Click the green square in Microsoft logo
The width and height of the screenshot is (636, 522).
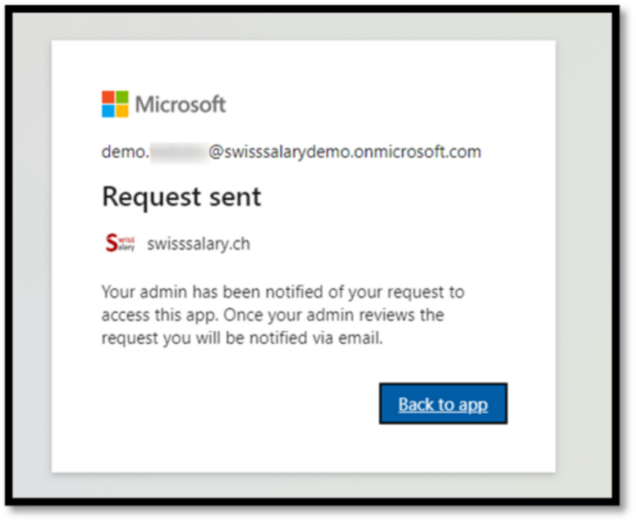122,97
